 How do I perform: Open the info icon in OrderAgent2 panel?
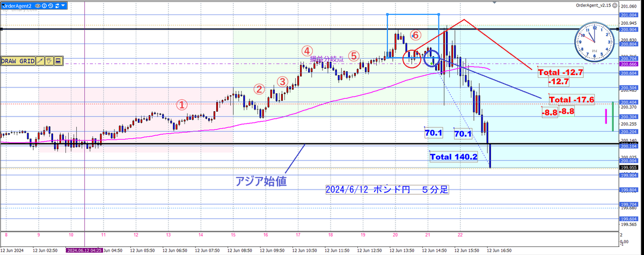coord(44,6)
